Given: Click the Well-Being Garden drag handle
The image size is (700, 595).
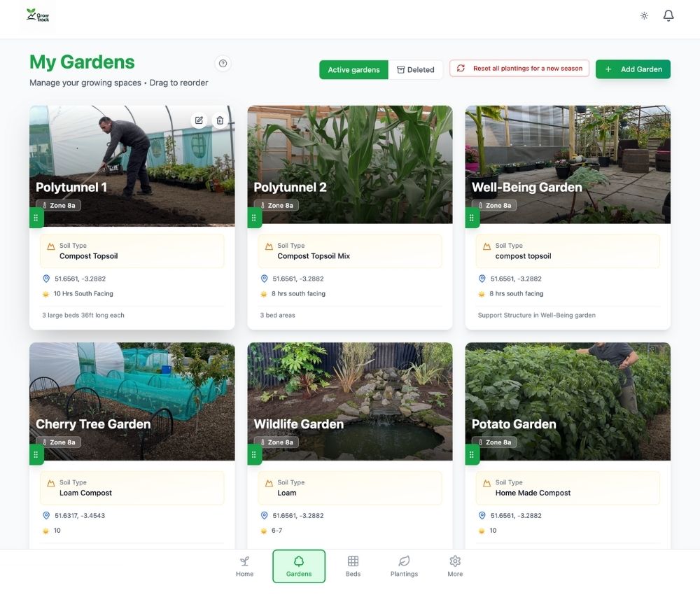Looking at the screenshot, I should [x=472, y=218].
